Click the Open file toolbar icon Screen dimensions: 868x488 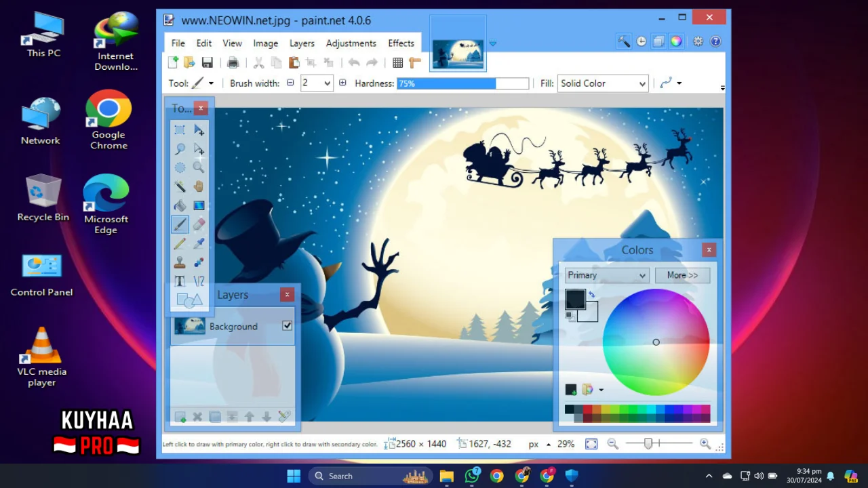190,62
